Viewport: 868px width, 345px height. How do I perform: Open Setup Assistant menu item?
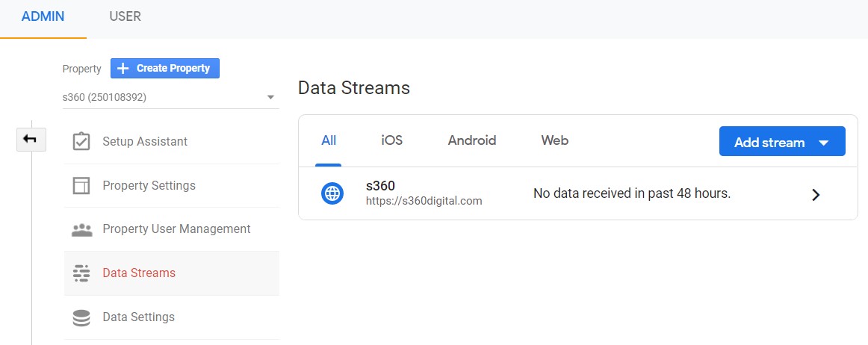click(x=171, y=142)
